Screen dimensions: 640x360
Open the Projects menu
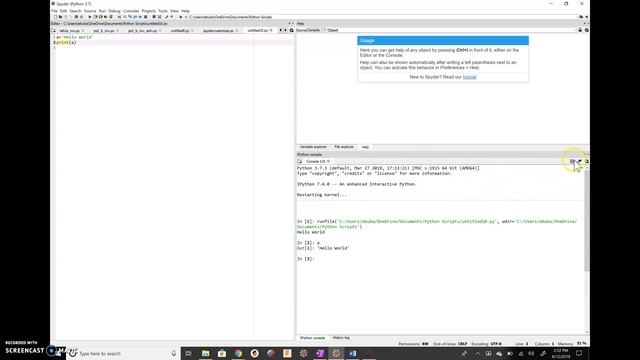149,11
